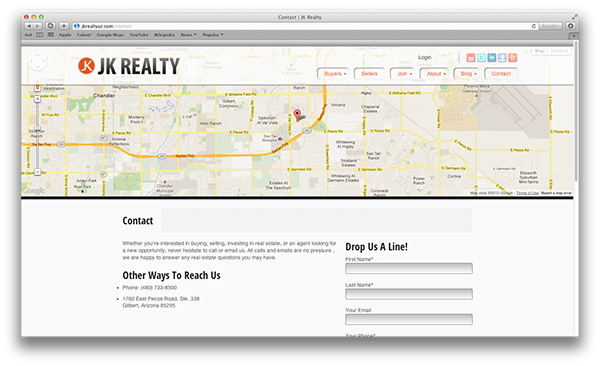
Task: Open the Contact nav button
Action: click(501, 74)
